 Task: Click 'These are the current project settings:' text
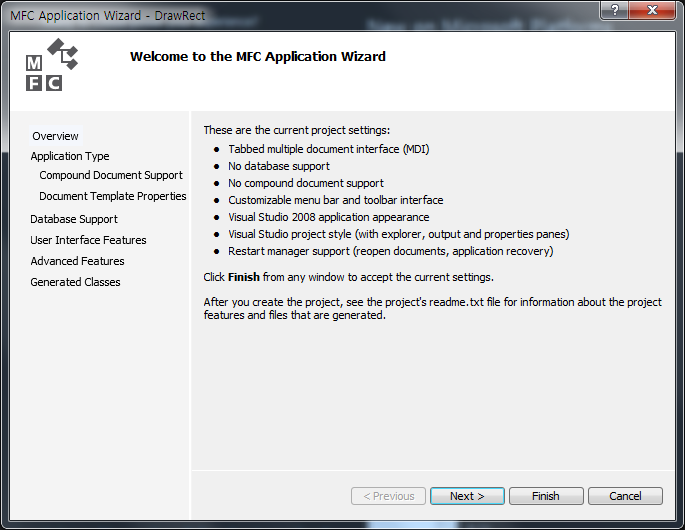coord(297,130)
